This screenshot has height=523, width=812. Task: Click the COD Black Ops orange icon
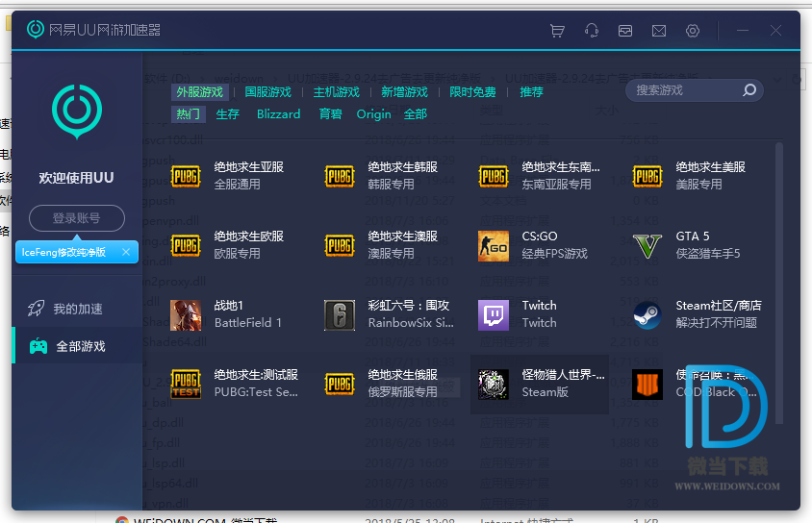pyautogui.click(x=647, y=384)
